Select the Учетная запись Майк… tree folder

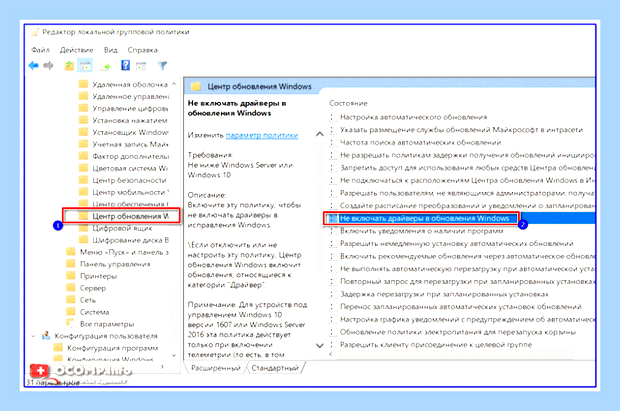pyautogui.click(x=130, y=144)
